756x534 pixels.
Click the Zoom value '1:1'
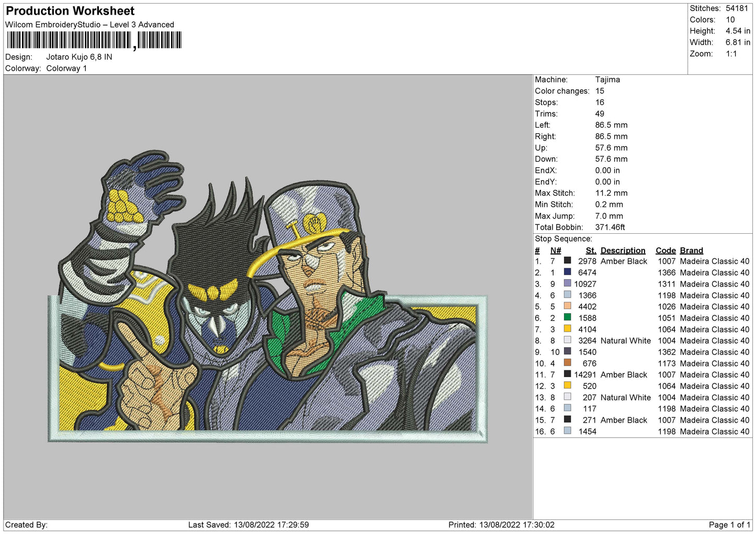click(x=731, y=54)
